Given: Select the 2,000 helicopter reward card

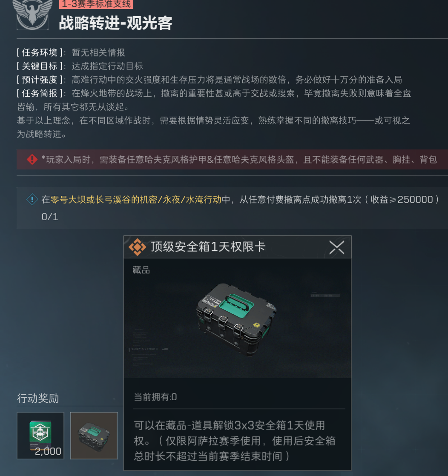Looking at the screenshot, I should [40, 435].
